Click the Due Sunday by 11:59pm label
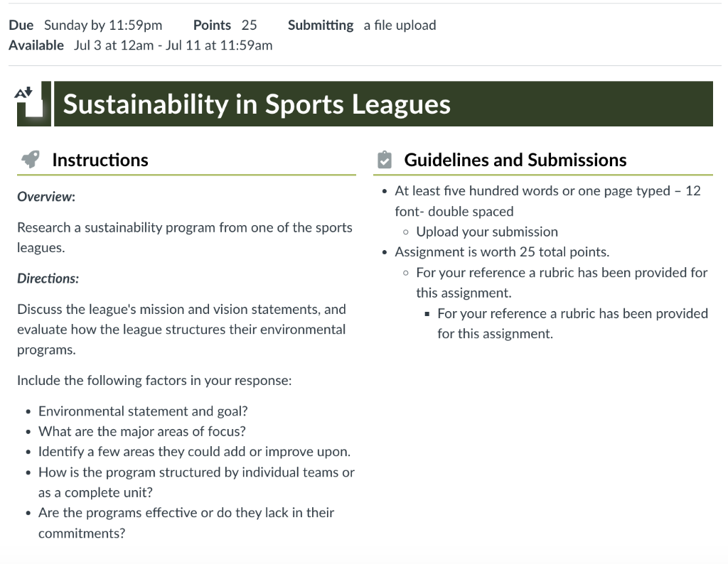728x564 pixels. (85, 25)
